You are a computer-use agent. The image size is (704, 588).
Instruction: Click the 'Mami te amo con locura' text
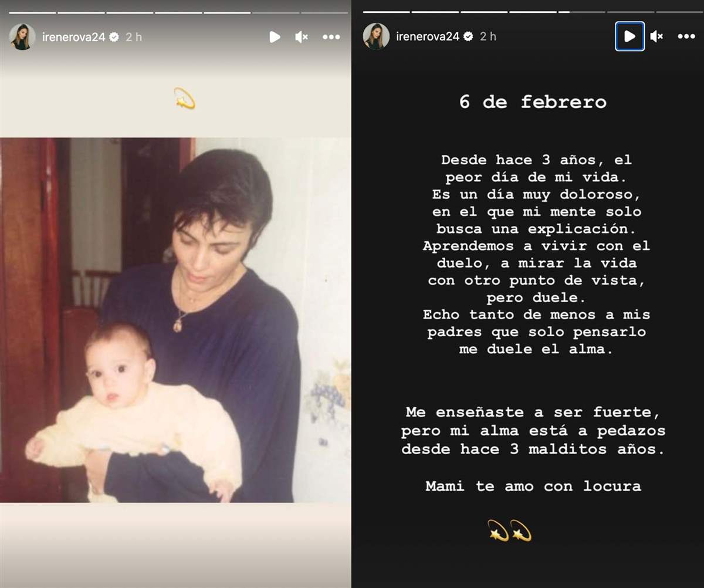click(533, 486)
